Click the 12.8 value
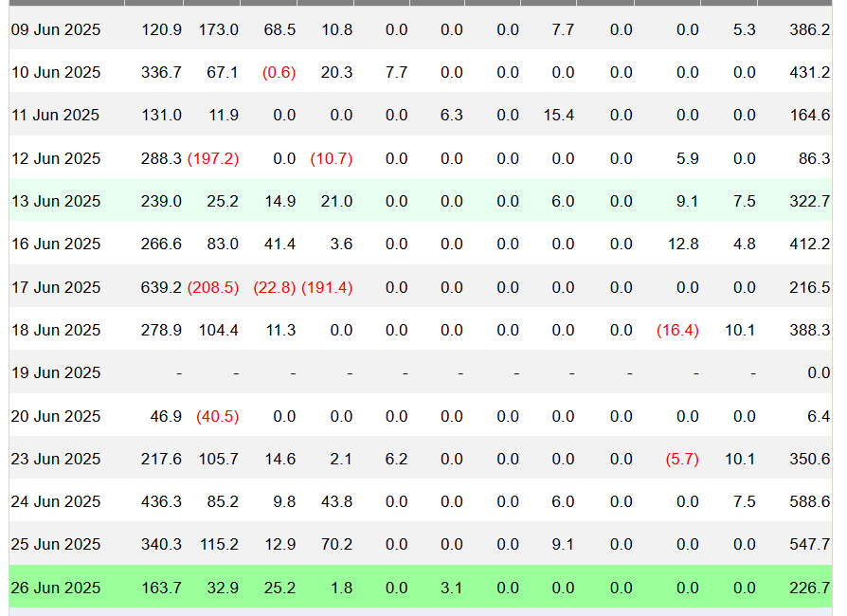This screenshot has height=616, width=847. point(683,244)
